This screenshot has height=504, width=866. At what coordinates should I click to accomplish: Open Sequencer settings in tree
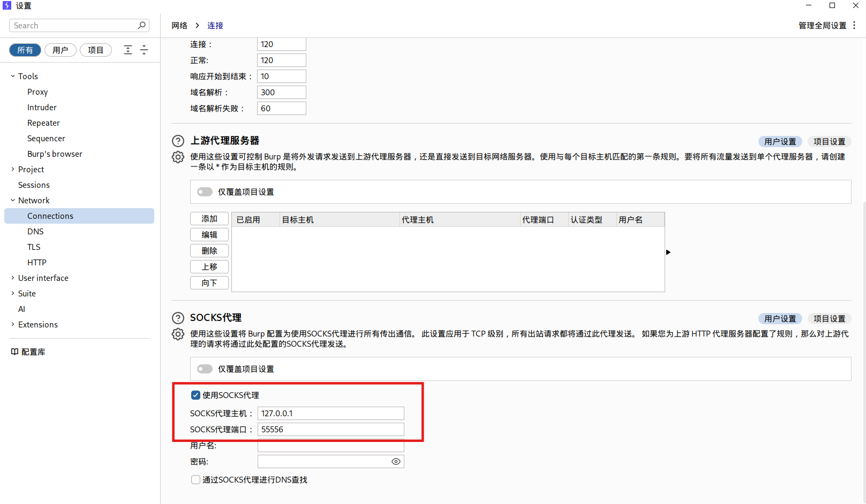coord(46,138)
